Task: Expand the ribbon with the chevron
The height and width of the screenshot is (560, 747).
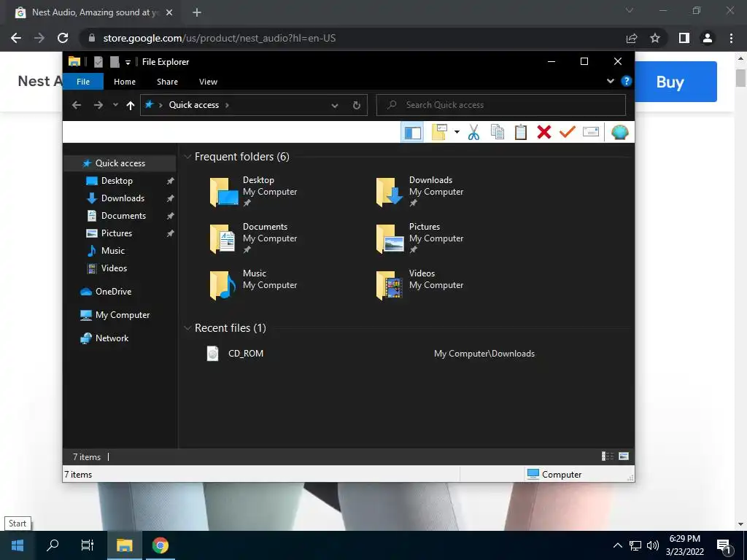Action: 611,81
